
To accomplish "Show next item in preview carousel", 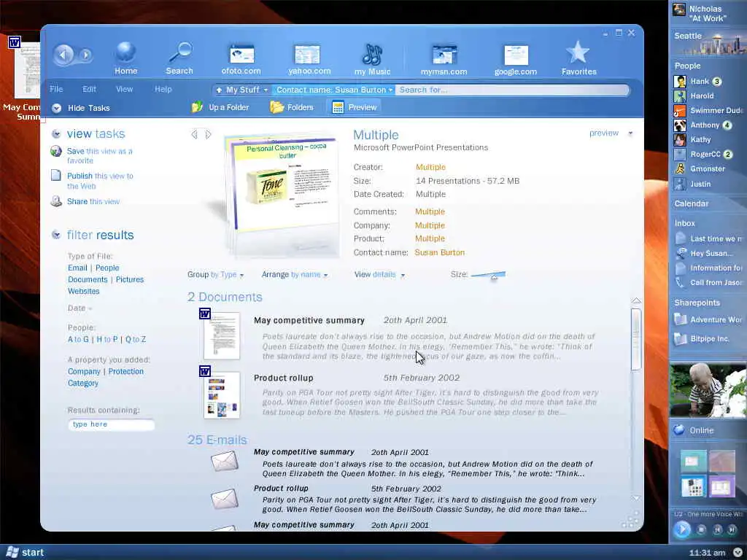I will tap(208, 134).
